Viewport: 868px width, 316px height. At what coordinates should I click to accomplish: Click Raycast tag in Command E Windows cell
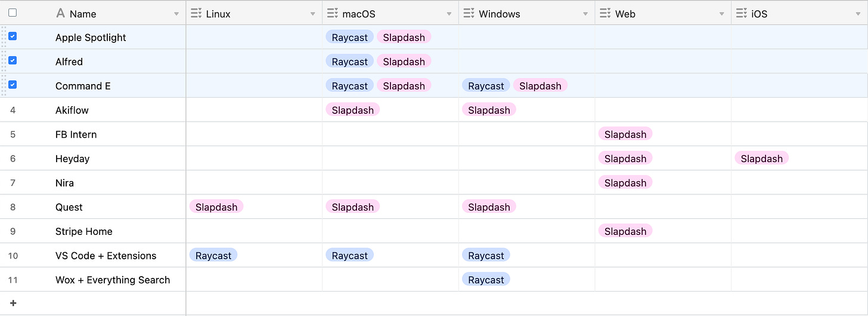[x=486, y=86]
